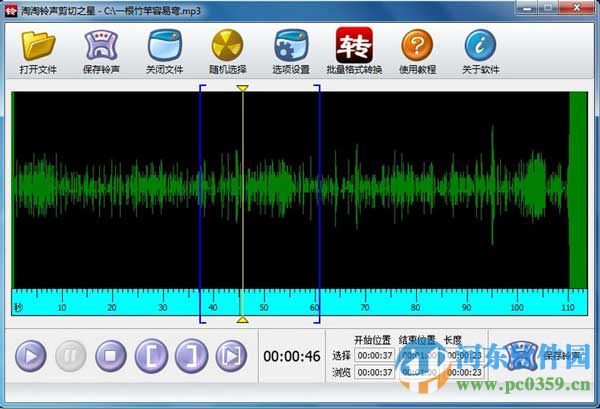Set selection start with the left bracket button
The height and width of the screenshot is (409, 600).
[151, 356]
